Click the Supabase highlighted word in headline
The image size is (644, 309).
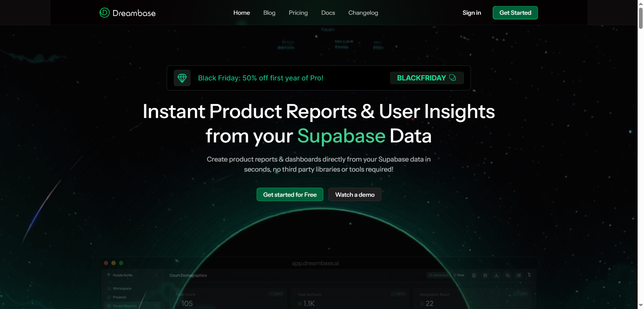(341, 136)
